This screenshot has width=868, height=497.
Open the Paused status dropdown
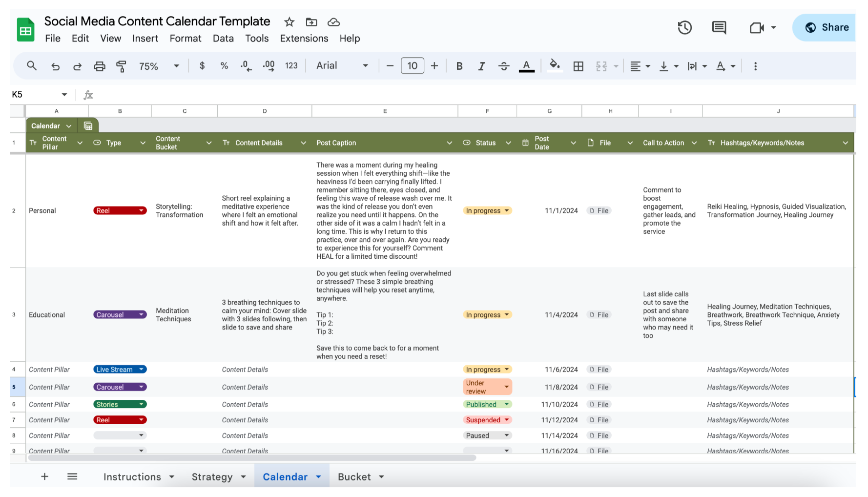click(x=487, y=435)
